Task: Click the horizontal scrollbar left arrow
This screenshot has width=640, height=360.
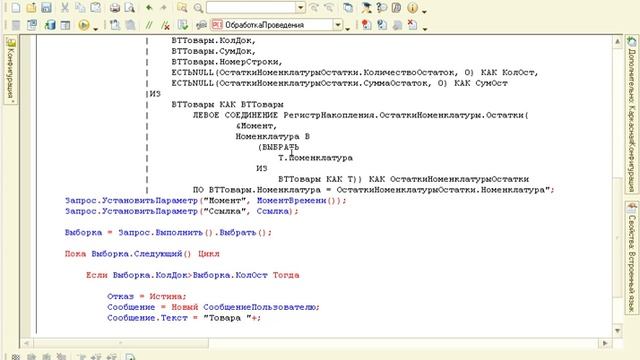Action: tap(26, 343)
